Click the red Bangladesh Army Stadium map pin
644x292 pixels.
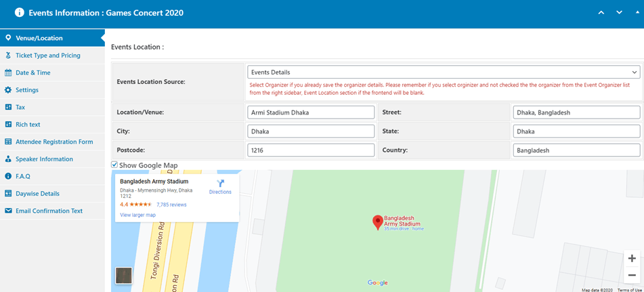[377, 222]
